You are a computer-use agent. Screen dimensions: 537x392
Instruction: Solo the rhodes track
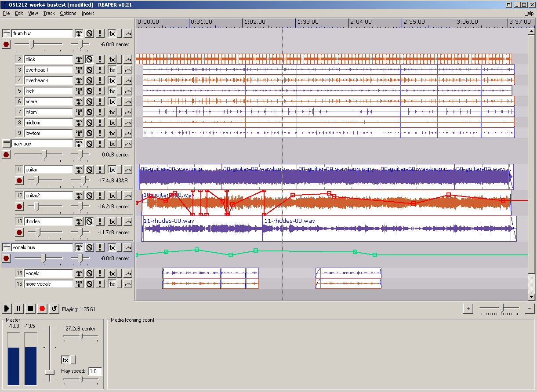[100, 221]
